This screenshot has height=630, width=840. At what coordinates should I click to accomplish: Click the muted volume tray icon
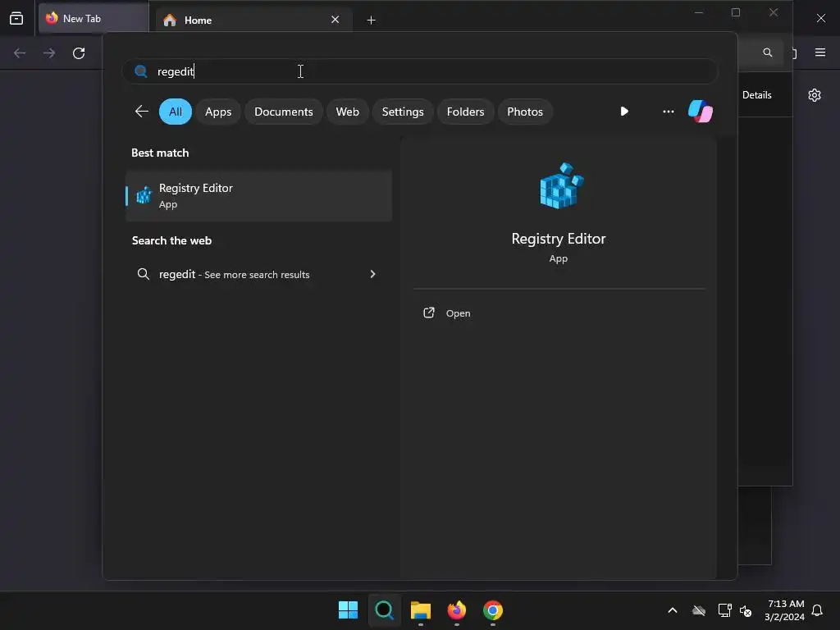pos(745,610)
